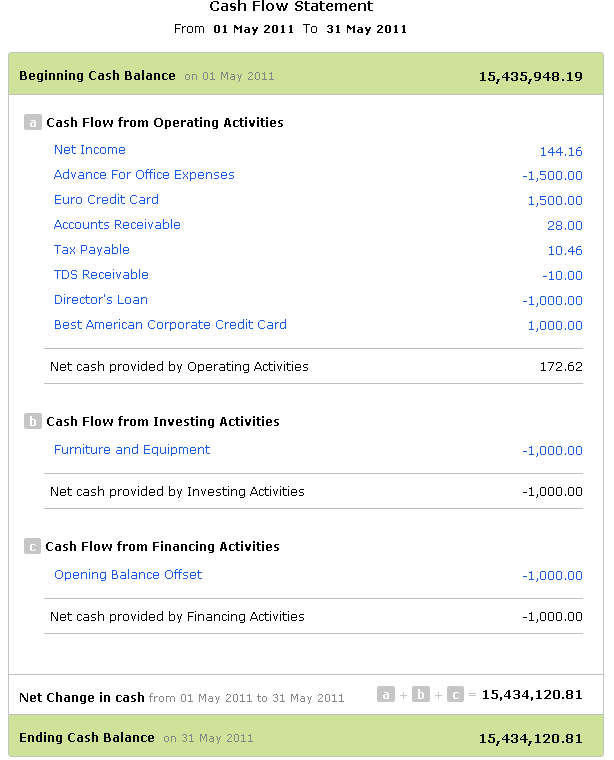Open the Furniture and Equipment link
Screen dimensions: 614x760
132,450
